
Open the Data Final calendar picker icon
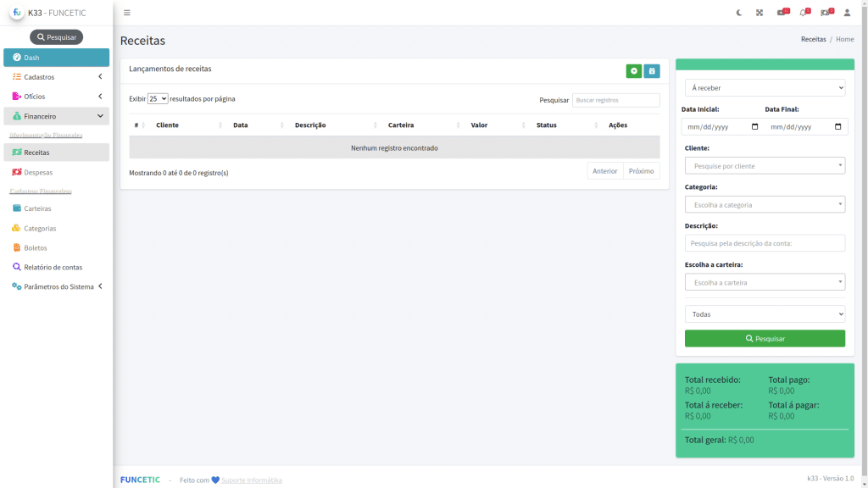pos(838,127)
